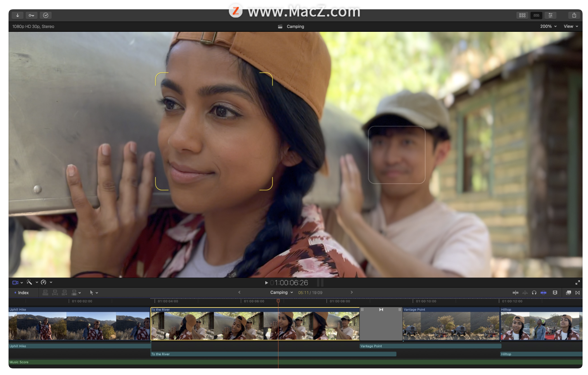This screenshot has height=375, width=588.
Task: Click the 05:11 / 19:09 duration text
Action: [x=310, y=293]
